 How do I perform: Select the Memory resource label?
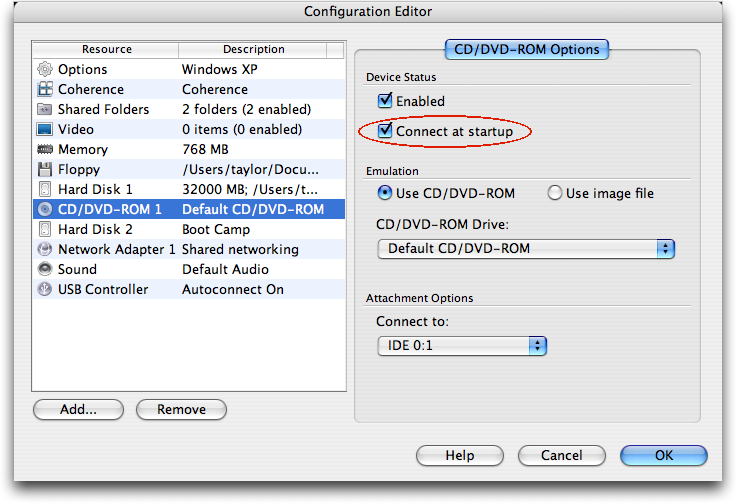(x=83, y=150)
